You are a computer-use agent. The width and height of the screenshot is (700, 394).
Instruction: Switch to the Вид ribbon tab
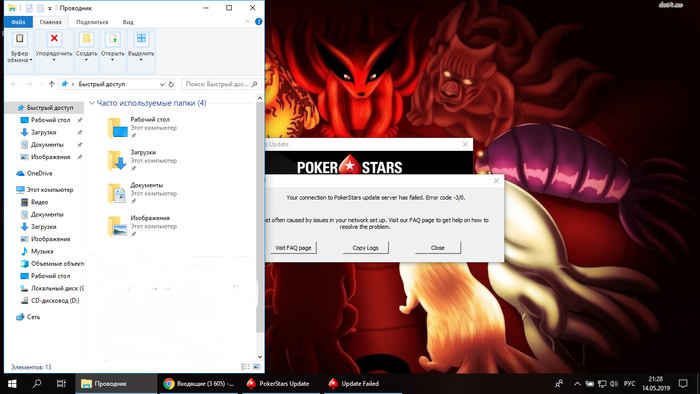pos(128,22)
